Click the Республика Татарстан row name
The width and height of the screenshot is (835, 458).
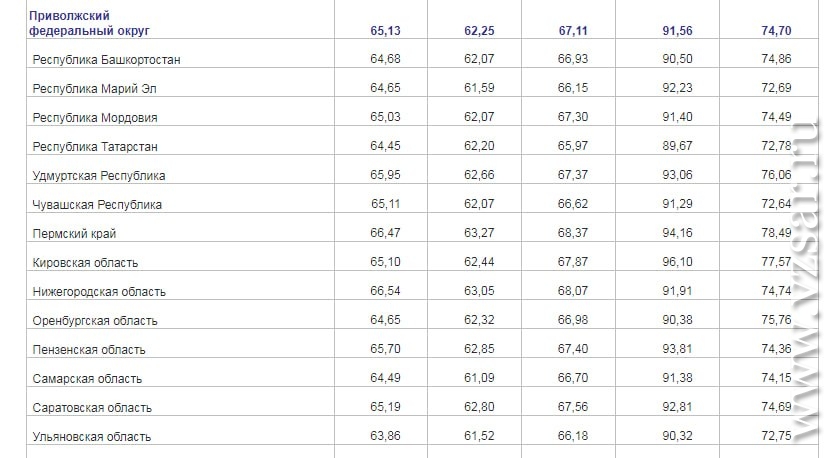pos(95,147)
